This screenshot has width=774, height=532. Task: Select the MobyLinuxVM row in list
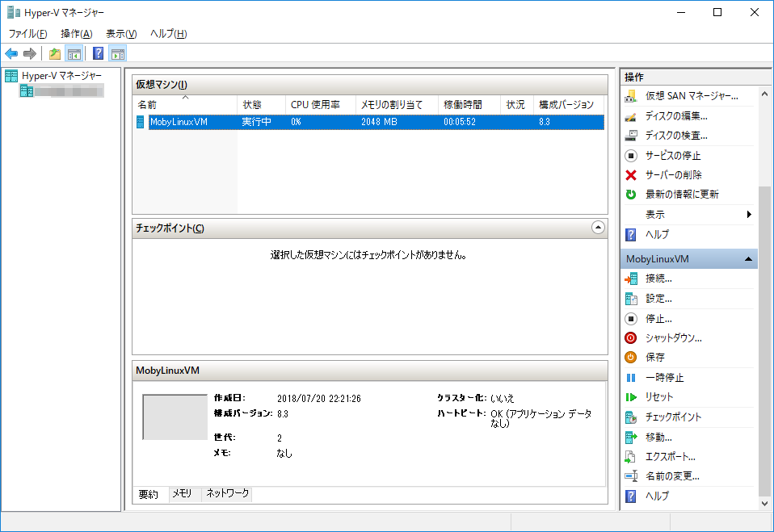[x=369, y=122]
